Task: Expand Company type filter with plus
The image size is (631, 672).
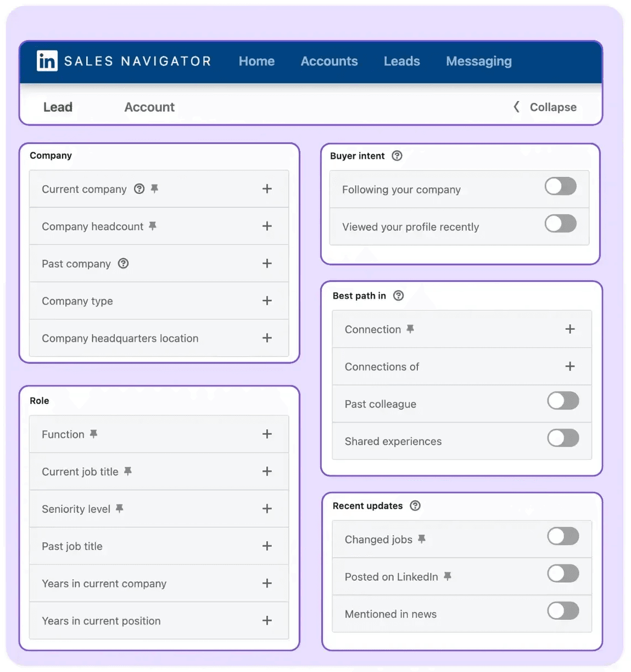Action: pos(267,301)
